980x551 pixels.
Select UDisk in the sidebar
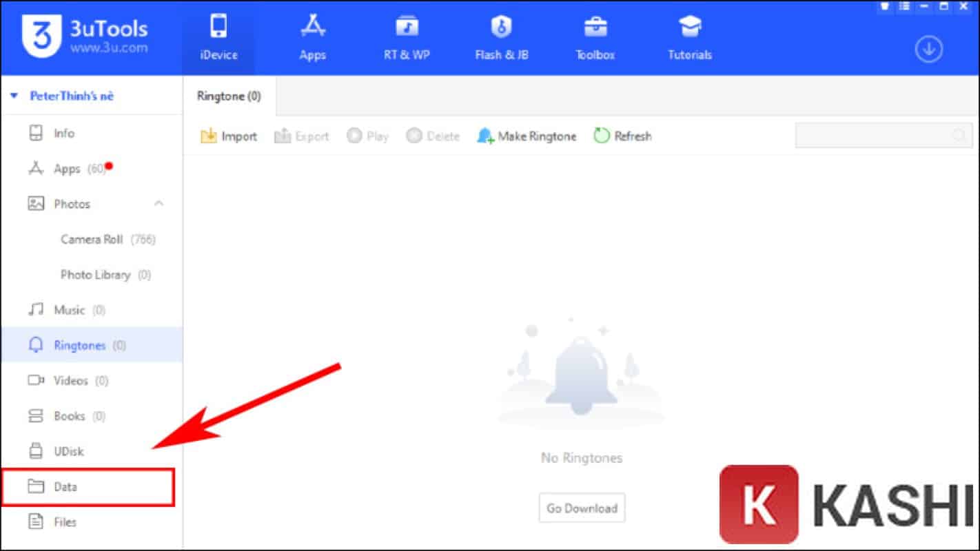click(x=68, y=452)
